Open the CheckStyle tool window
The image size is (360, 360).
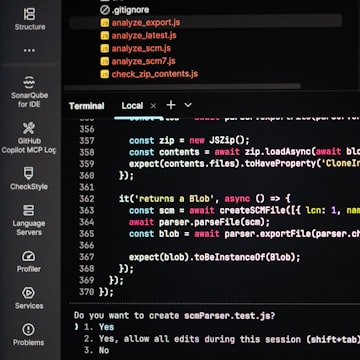click(29, 178)
